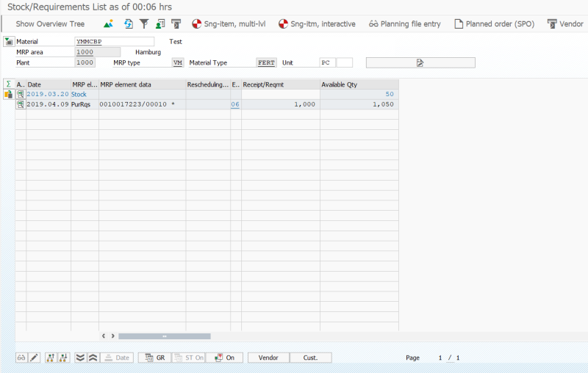Click the Date column header
The height and width of the screenshot is (373, 588).
tap(49, 84)
